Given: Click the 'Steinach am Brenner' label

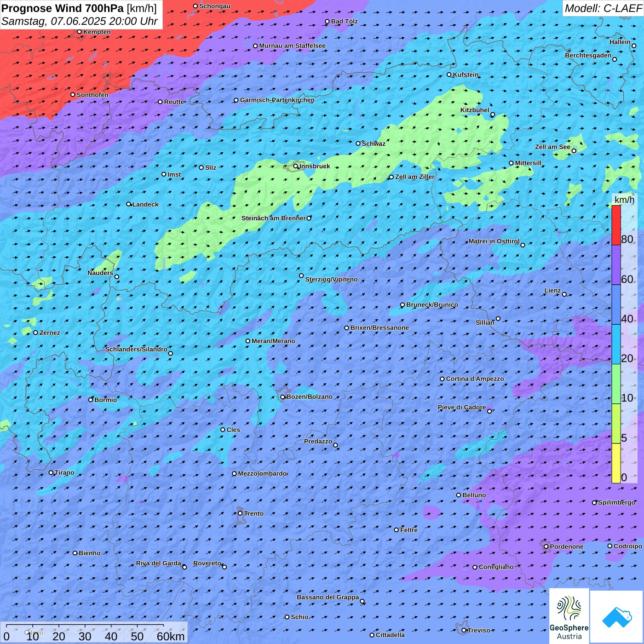Looking at the screenshot, I should coord(274,218).
